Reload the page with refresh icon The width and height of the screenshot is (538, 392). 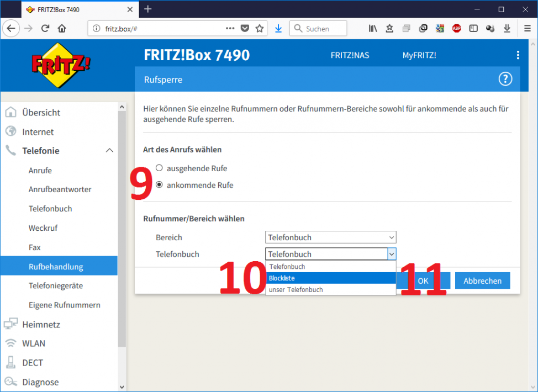tap(45, 29)
